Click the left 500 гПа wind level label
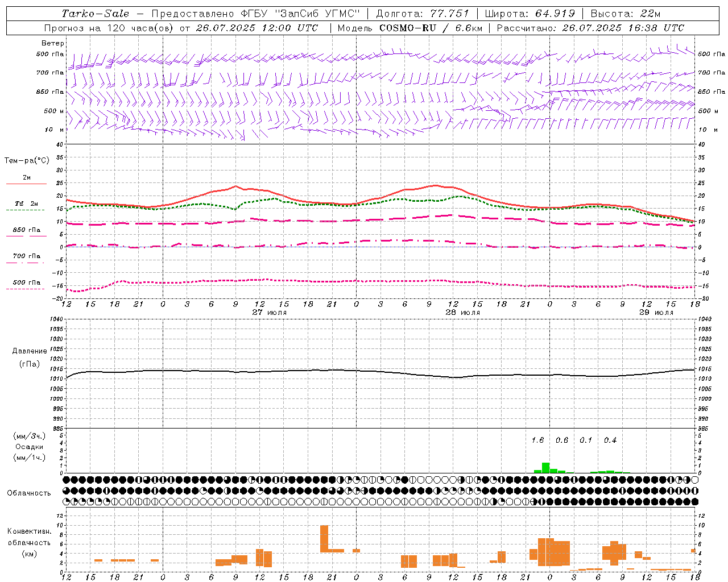This screenshot has width=728, height=582. tap(50, 54)
